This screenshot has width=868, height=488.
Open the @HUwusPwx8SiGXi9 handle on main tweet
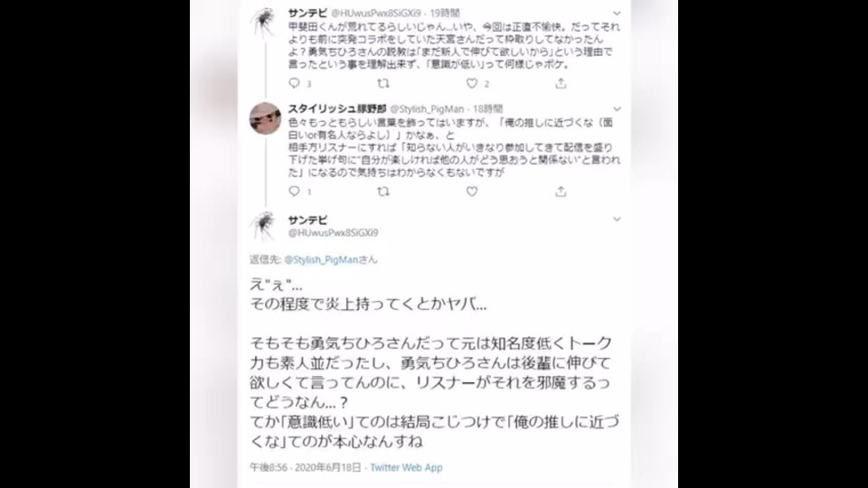click(x=333, y=233)
